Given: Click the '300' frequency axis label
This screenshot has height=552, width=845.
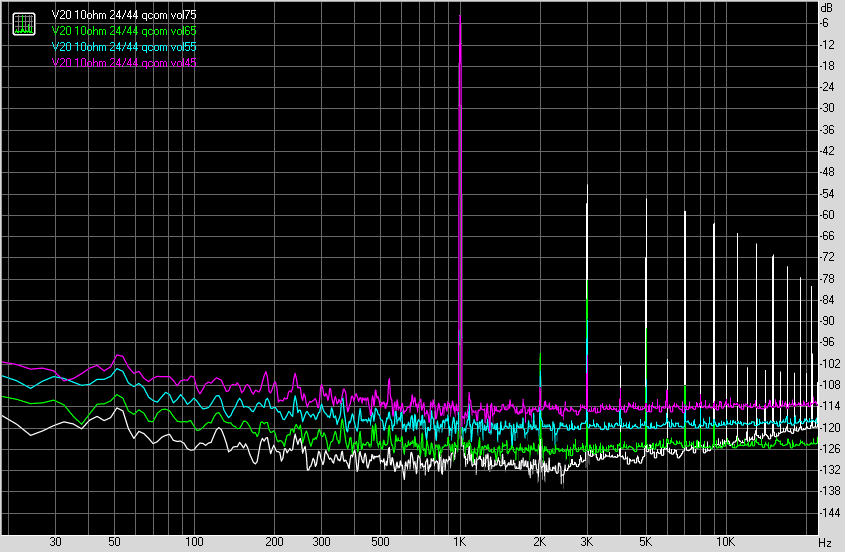Looking at the screenshot, I should (x=321, y=542).
